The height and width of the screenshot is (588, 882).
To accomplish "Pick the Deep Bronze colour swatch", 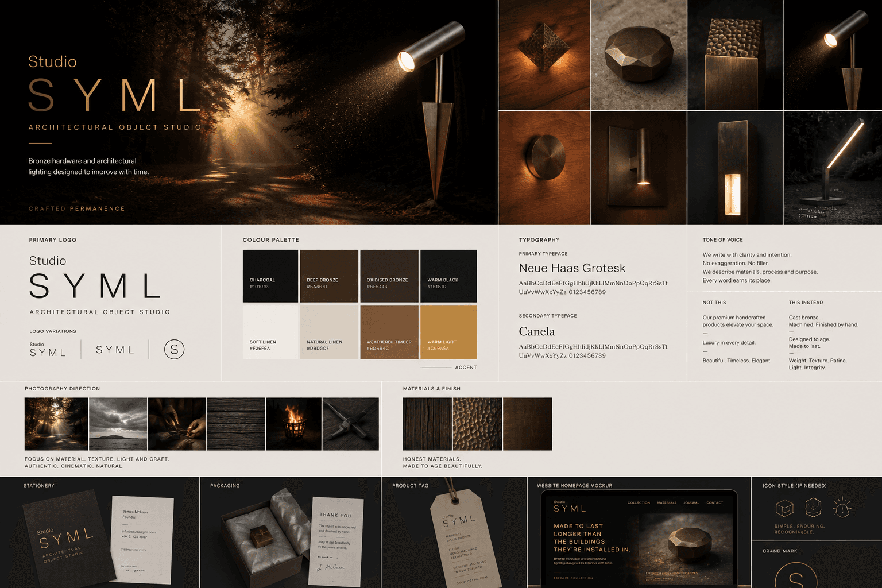I will [x=329, y=276].
